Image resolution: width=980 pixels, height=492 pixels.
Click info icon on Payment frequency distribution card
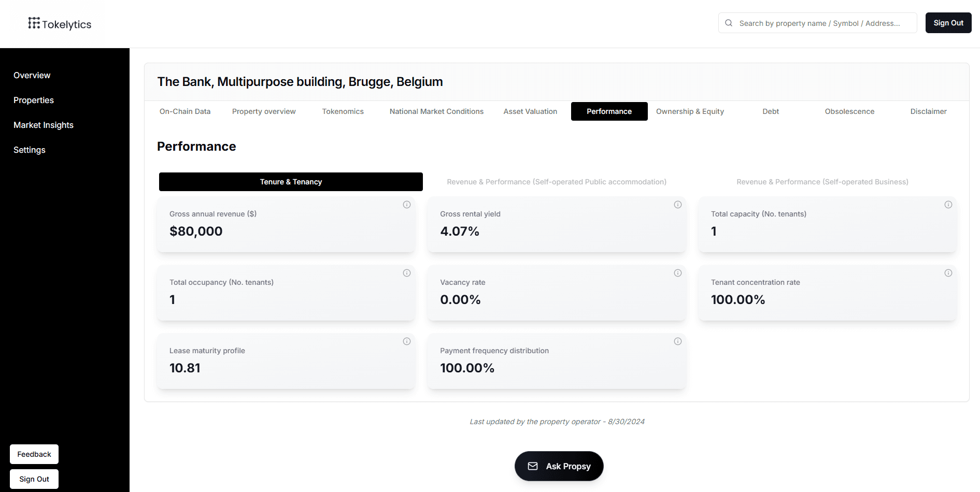point(677,341)
